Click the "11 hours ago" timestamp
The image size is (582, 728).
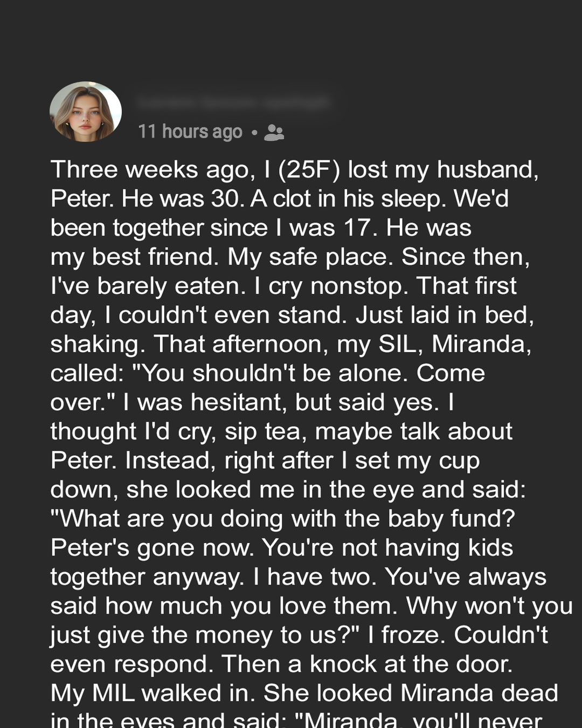pos(190,132)
